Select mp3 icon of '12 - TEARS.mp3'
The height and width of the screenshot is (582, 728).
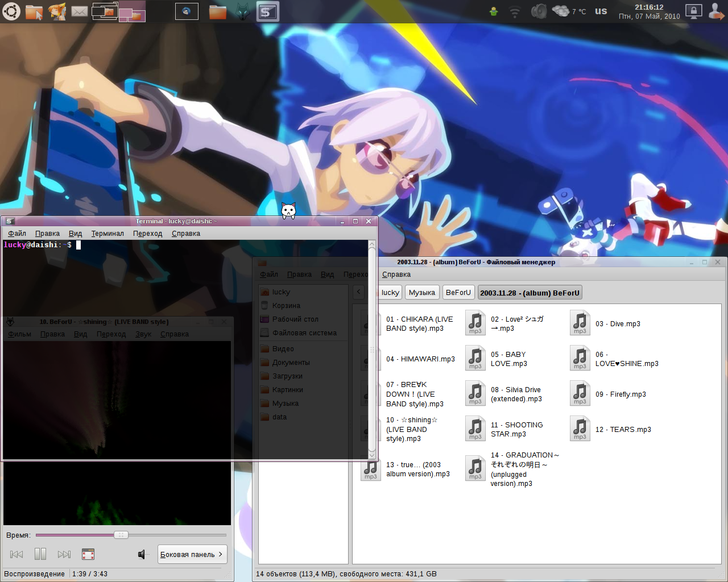tap(580, 429)
